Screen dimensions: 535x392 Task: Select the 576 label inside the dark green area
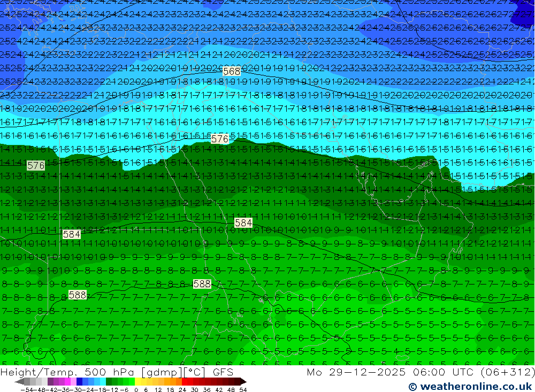(x=36, y=165)
